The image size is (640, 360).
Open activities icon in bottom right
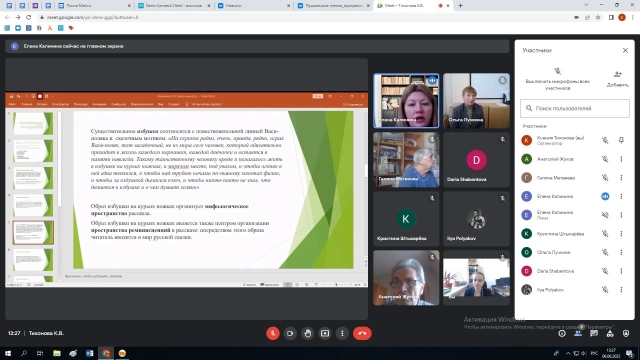pyautogui.click(x=610, y=333)
